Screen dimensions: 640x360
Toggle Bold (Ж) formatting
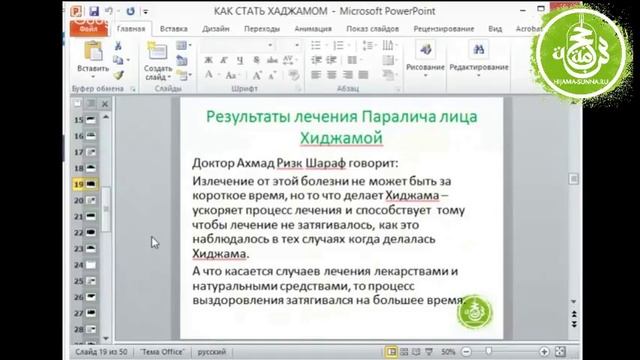(x=209, y=60)
